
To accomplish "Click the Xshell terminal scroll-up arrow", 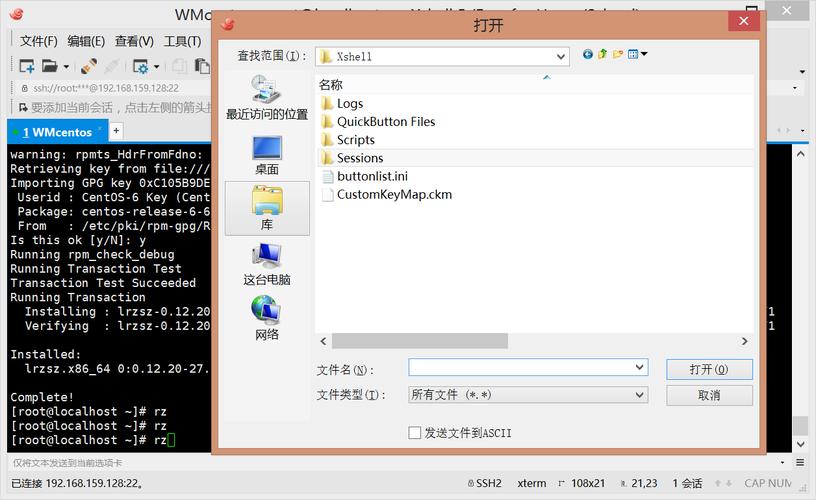I will pyautogui.click(x=800, y=153).
